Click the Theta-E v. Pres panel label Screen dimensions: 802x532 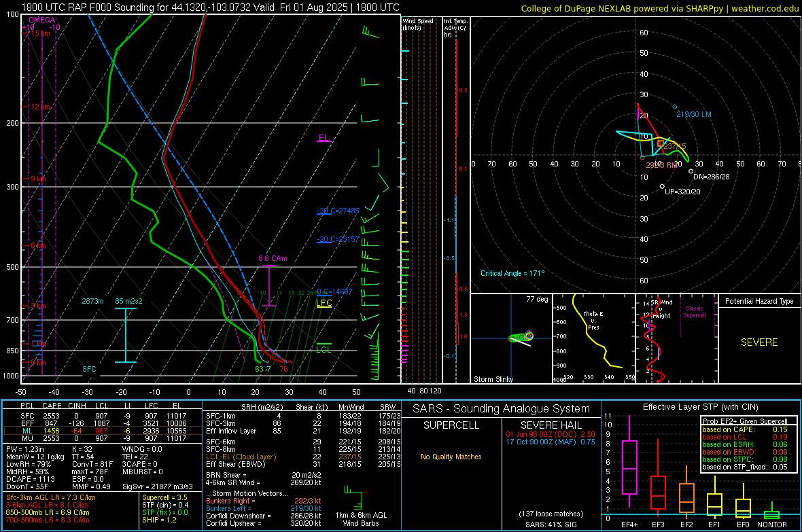coord(593,321)
